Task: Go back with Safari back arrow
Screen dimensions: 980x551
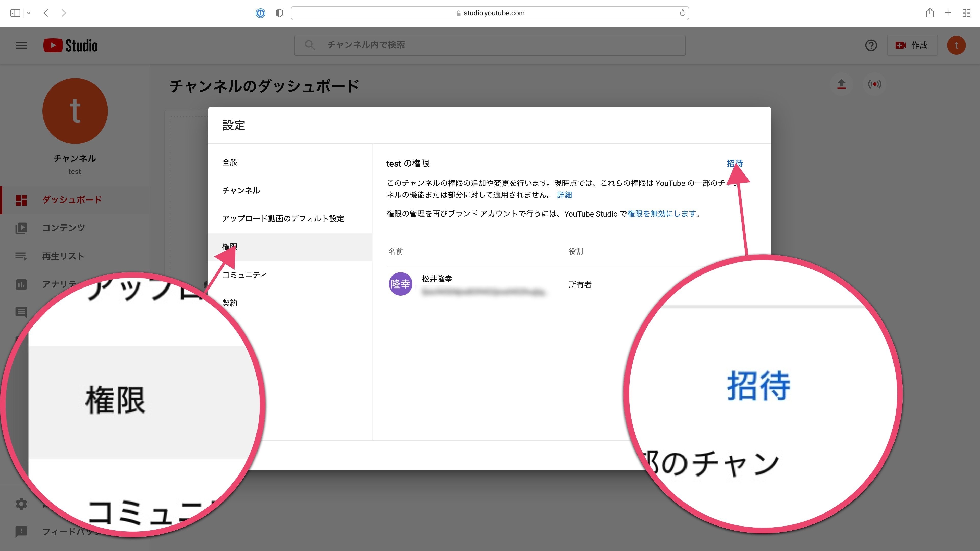Action: tap(46, 13)
